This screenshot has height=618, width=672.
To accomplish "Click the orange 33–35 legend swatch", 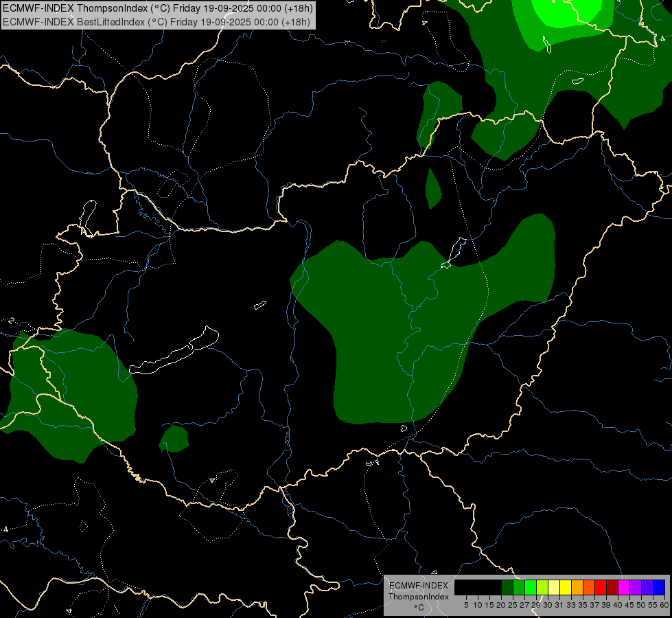I will point(577,587).
